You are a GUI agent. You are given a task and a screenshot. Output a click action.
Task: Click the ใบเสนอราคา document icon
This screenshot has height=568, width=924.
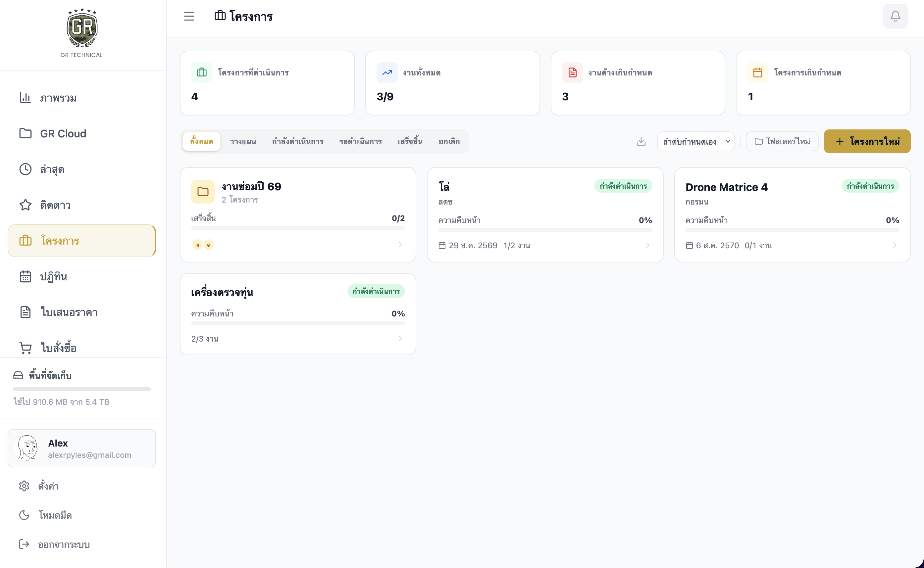[x=25, y=312]
